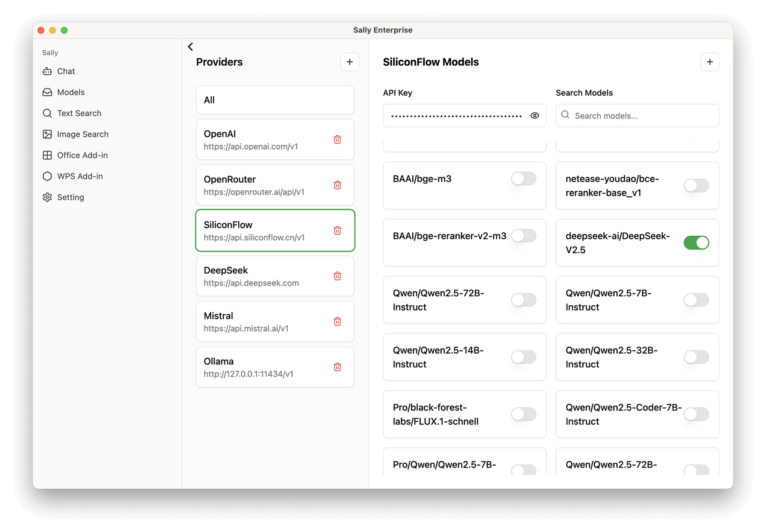The width and height of the screenshot is (766, 532).
Task: Open the WPS Add-in section
Action: [107, 176]
